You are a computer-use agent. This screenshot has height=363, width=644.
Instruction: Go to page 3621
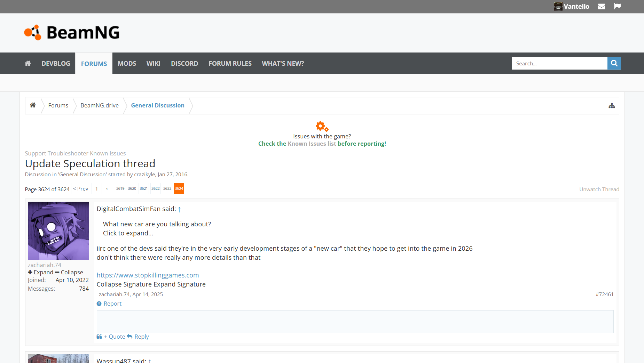click(144, 188)
